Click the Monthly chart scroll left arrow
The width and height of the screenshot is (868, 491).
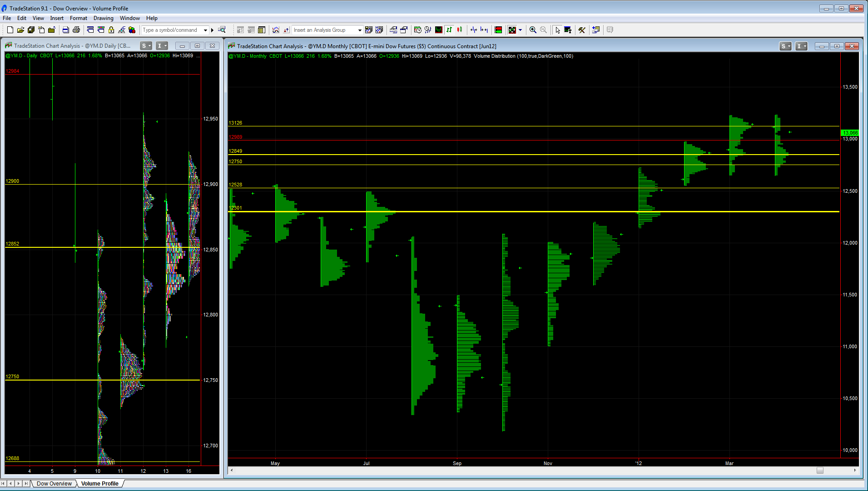(232, 470)
